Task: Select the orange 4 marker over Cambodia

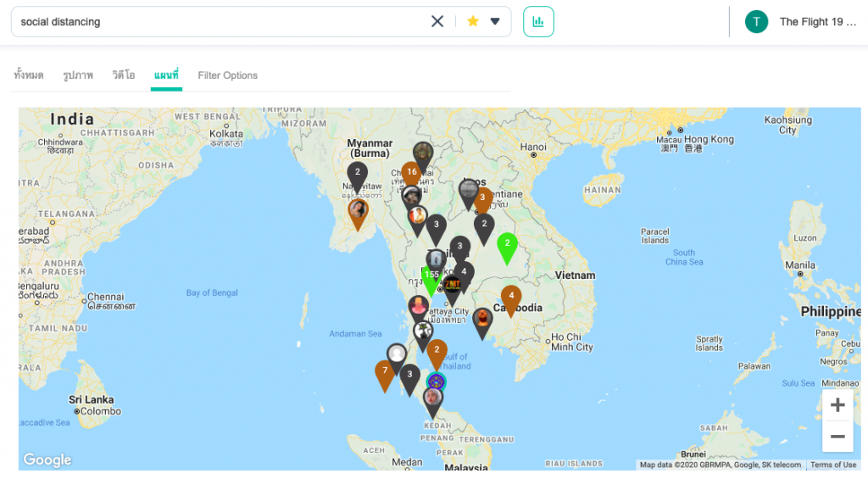Action: coord(511,301)
